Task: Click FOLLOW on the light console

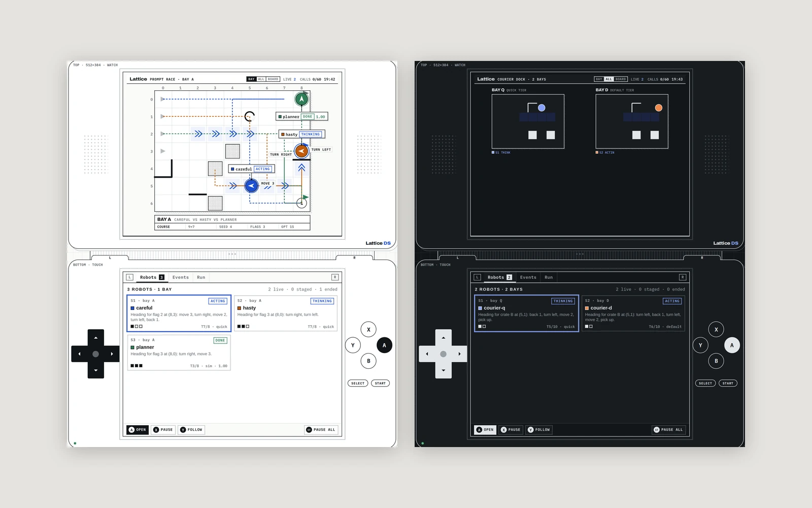Action: (191, 430)
